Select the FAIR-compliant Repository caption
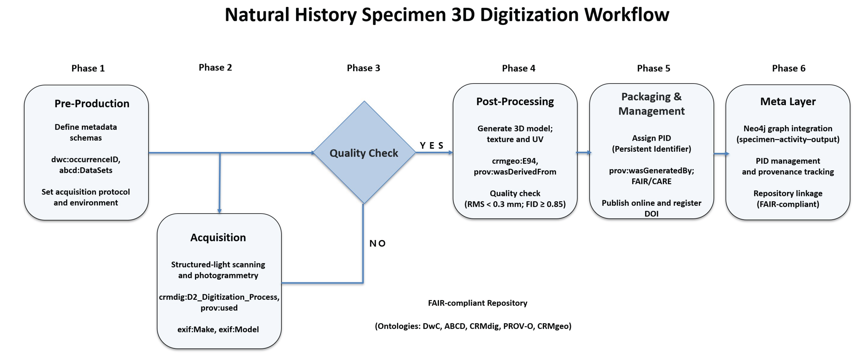Screen dimensions: 868x360 [x=477, y=303]
